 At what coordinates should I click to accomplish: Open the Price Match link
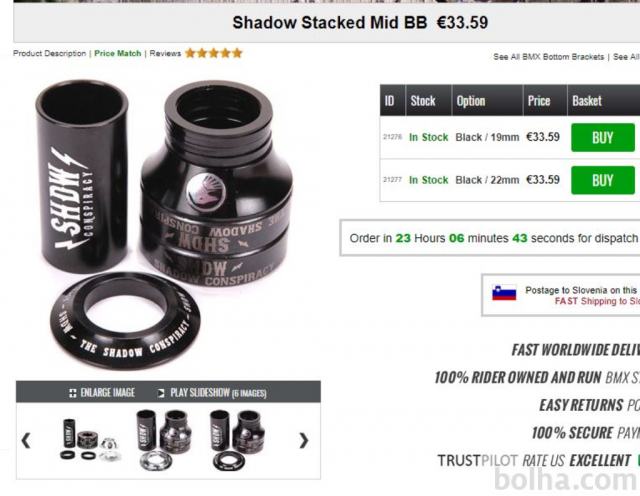pyautogui.click(x=118, y=53)
